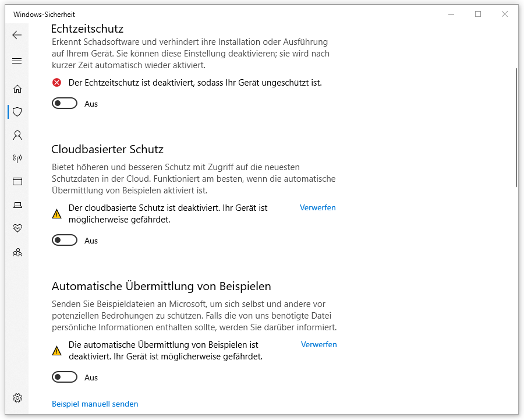Open App- und Browsersteuerung icon

pyautogui.click(x=17, y=181)
